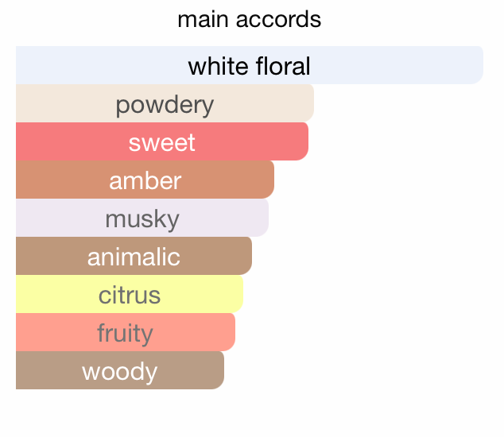Click the white floral accord bar
The height and width of the screenshot is (437, 504).
[x=249, y=65]
